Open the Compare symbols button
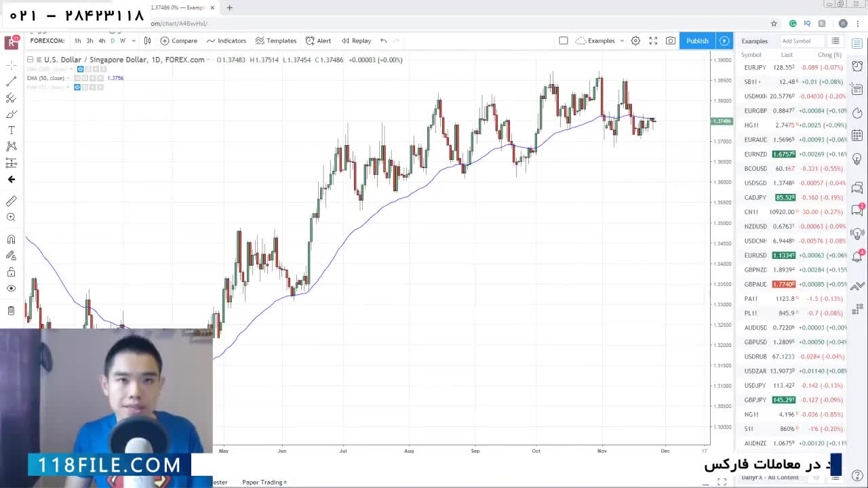868x488 pixels. point(179,41)
